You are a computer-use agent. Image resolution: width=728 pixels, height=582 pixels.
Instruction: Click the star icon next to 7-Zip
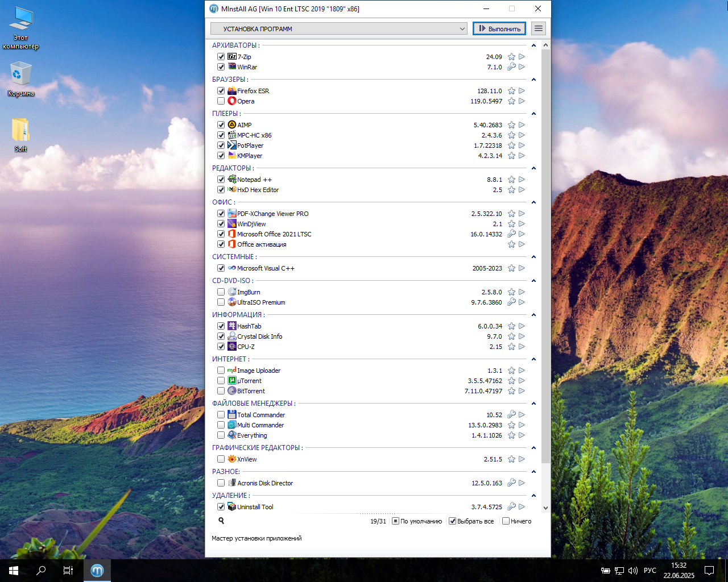pos(511,57)
